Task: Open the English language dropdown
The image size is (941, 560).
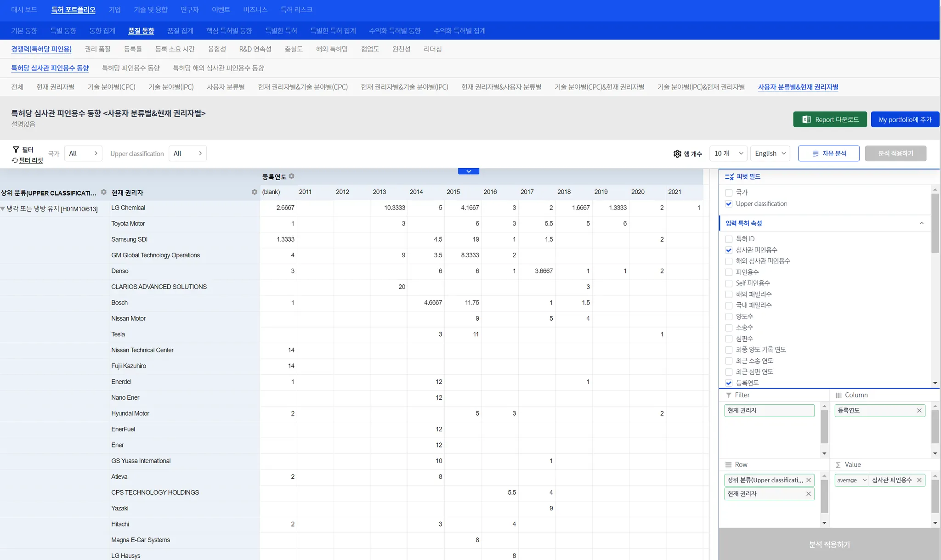Action: tap(770, 153)
